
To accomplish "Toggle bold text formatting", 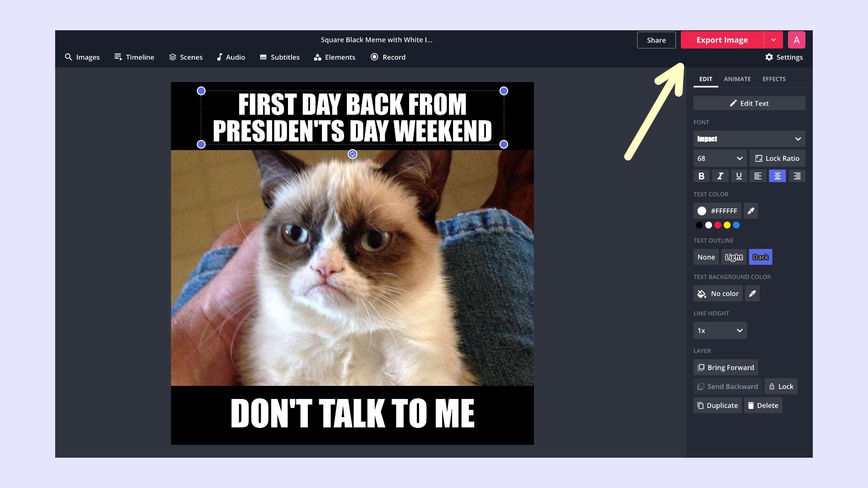I will click(x=701, y=176).
